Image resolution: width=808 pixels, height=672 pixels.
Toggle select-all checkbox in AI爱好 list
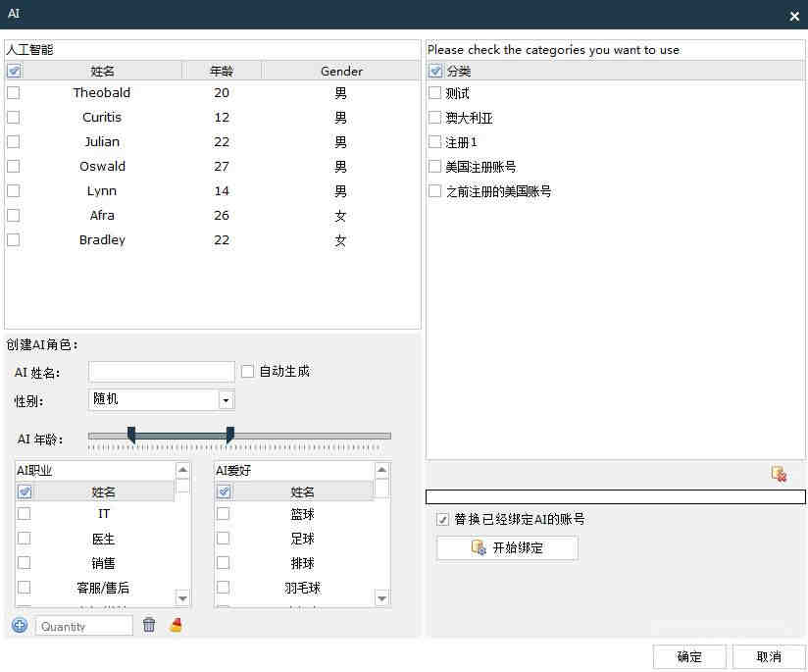tap(224, 491)
